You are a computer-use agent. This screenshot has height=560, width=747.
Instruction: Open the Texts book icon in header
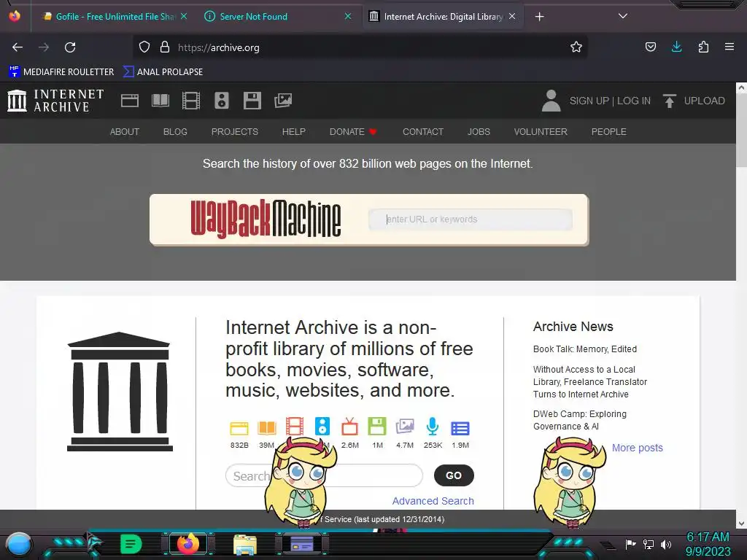[160, 101]
